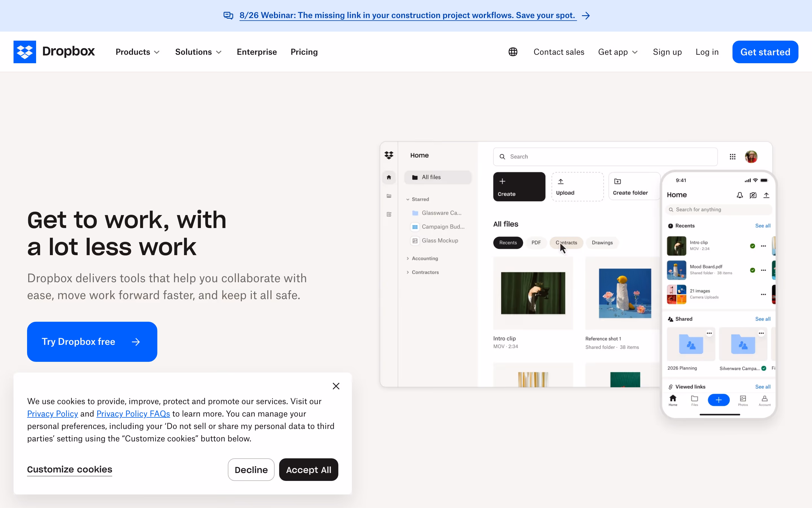812x508 pixels.
Task: Close the cookie banner with X
Action: click(336, 386)
